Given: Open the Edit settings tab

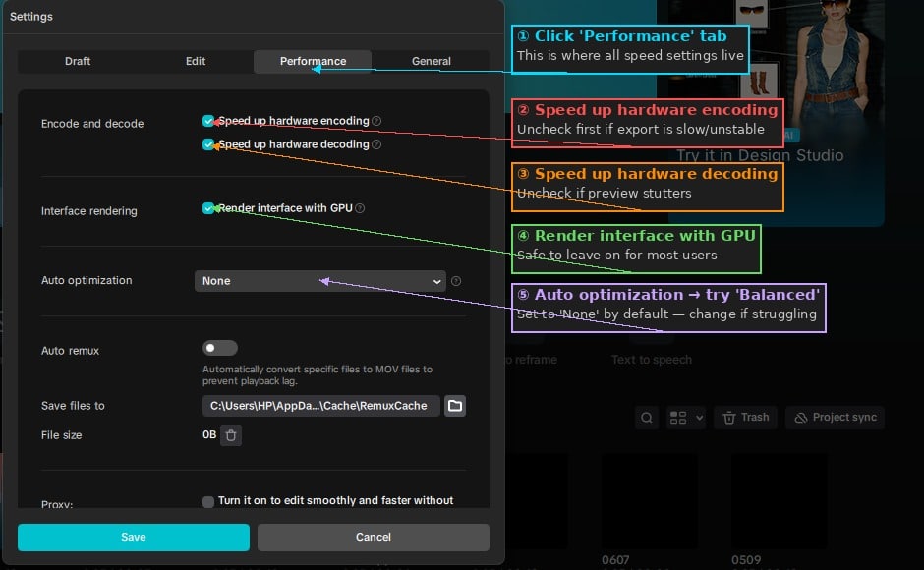Looking at the screenshot, I should pyautogui.click(x=195, y=61).
